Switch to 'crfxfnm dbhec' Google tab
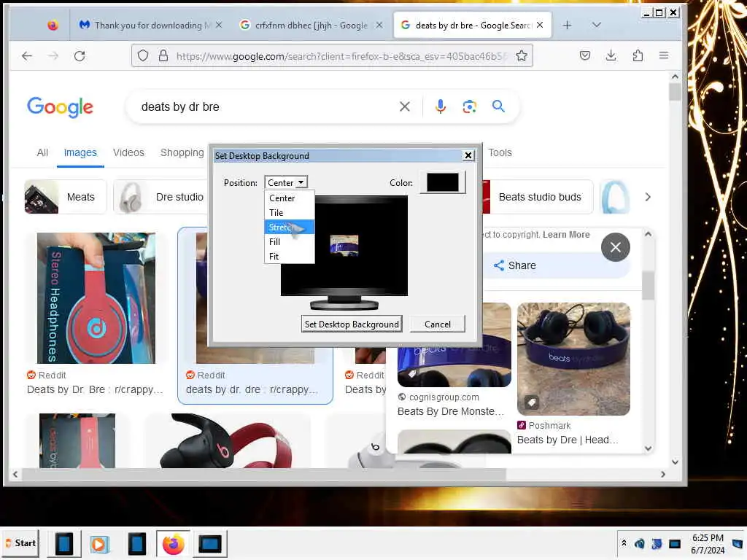This screenshot has height=560, width=747. 311,26
